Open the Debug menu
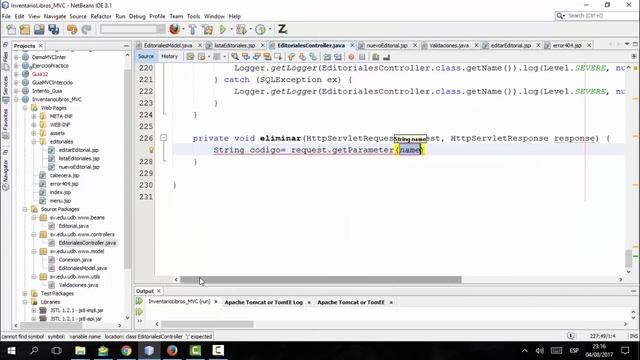The image size is (640, 360). [x=137, y=16]
